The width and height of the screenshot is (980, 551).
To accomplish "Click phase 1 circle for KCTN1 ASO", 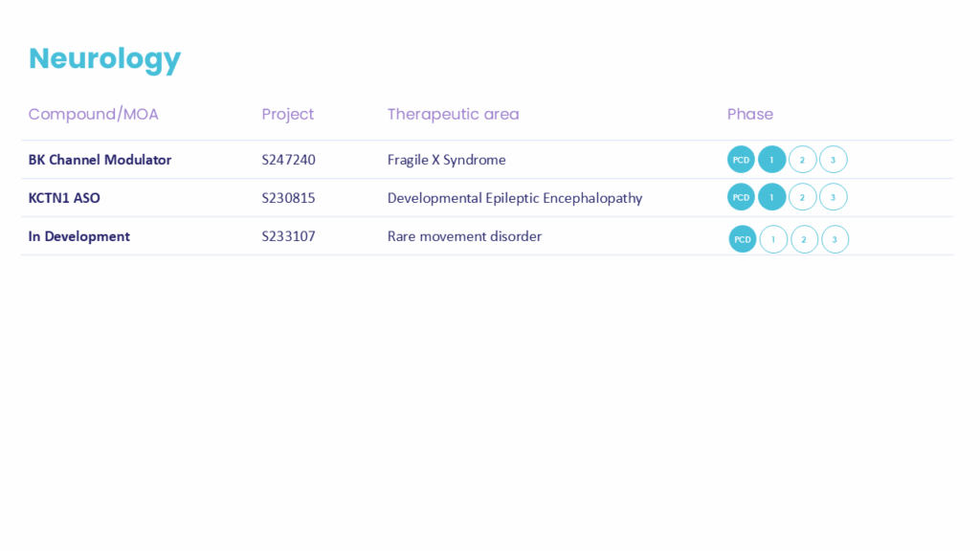I will tap(771, 197).
